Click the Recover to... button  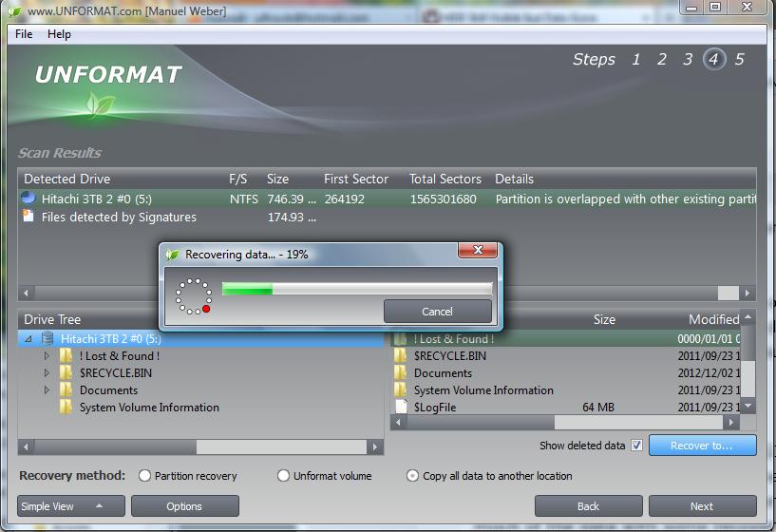pos(702,446)
